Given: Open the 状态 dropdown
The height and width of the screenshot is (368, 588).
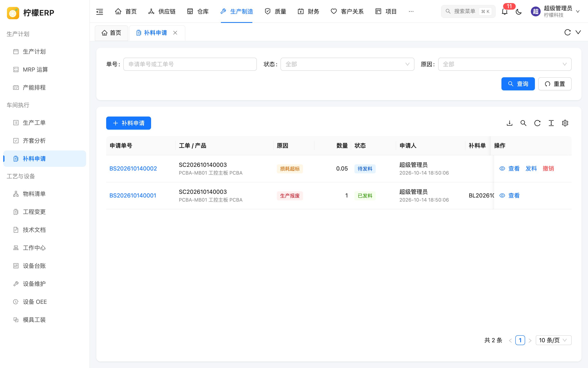Looking at the screenshot, I should tap(347, 64).
